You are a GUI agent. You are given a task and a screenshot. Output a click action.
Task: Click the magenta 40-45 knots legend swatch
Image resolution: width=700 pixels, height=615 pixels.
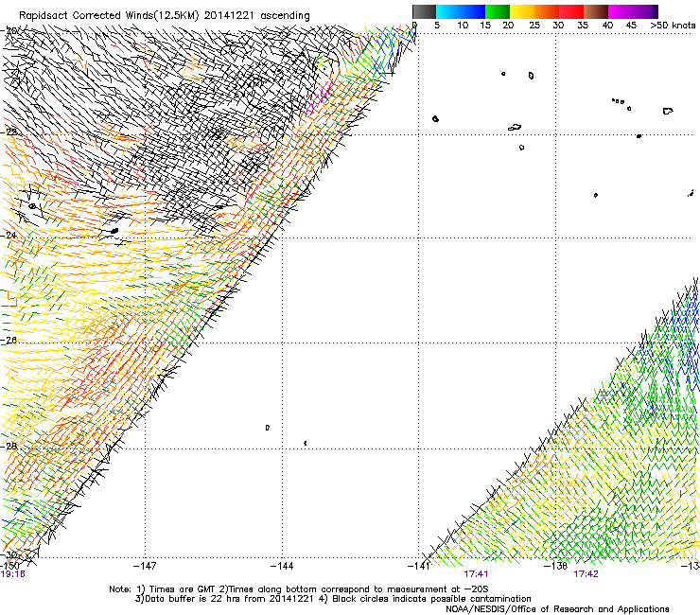click(x=621, y=11)
